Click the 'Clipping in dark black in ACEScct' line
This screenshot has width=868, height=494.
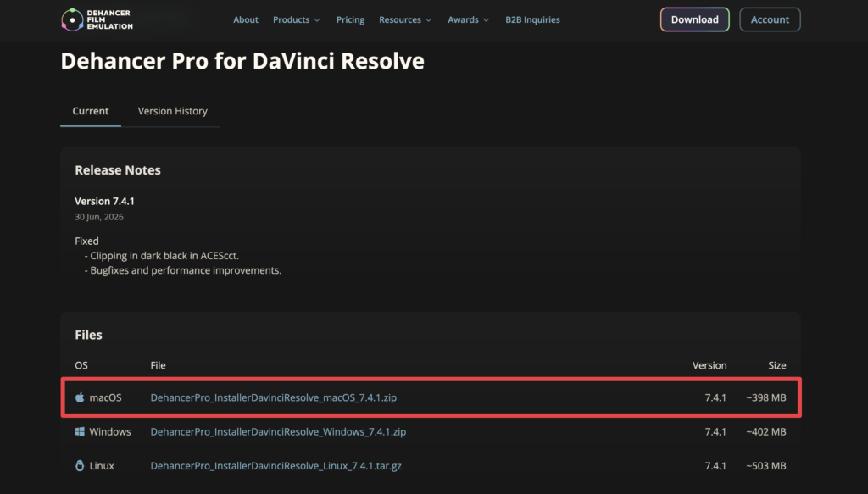[162, 256]
